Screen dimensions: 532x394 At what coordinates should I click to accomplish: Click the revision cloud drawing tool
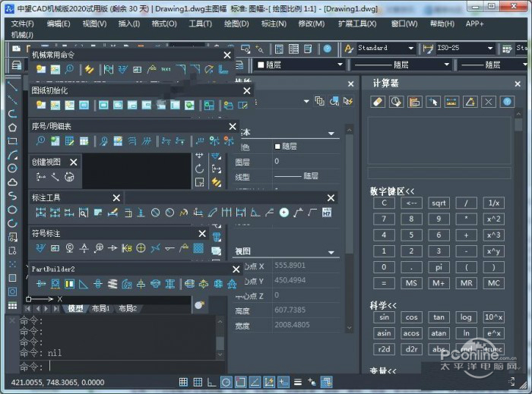[12, 182]
